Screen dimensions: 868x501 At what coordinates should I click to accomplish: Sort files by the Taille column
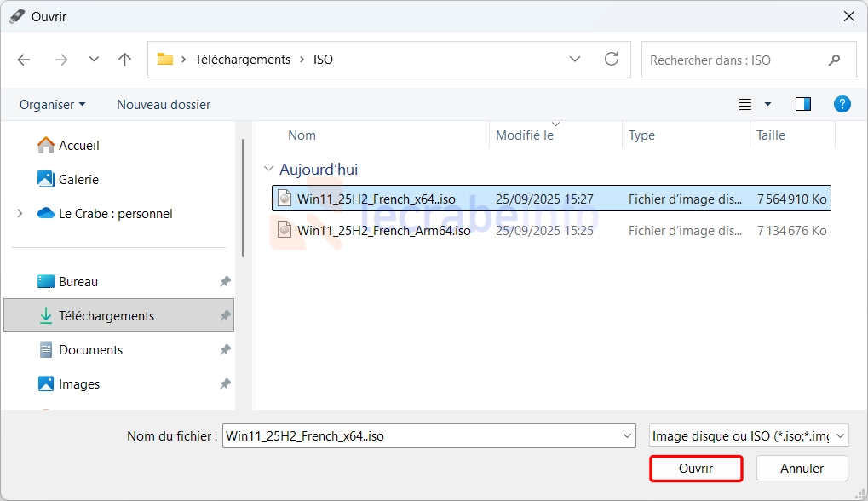771,135
